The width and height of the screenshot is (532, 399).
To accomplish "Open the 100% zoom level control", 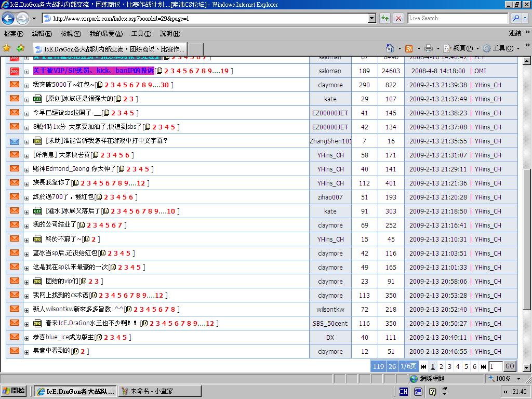I will point(502,379).
